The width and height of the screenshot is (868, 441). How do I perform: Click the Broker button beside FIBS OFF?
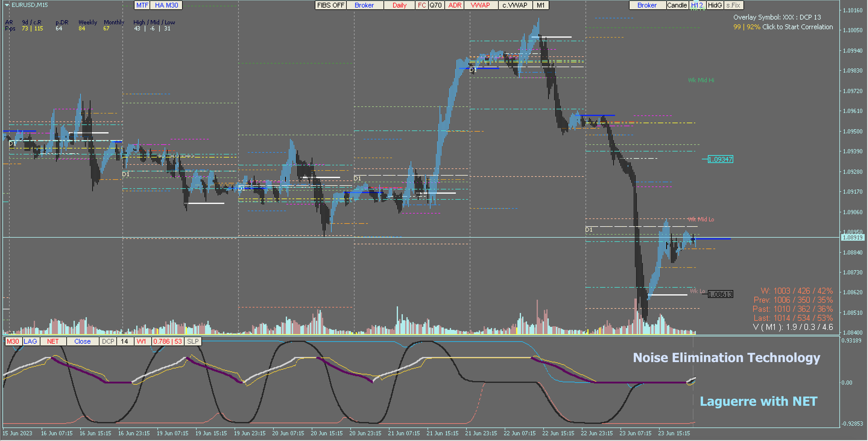coord(364,5)
